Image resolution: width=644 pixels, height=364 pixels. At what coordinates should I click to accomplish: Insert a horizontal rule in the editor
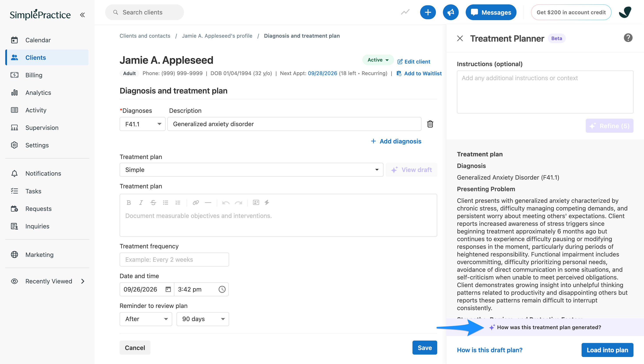coord(208,203)
